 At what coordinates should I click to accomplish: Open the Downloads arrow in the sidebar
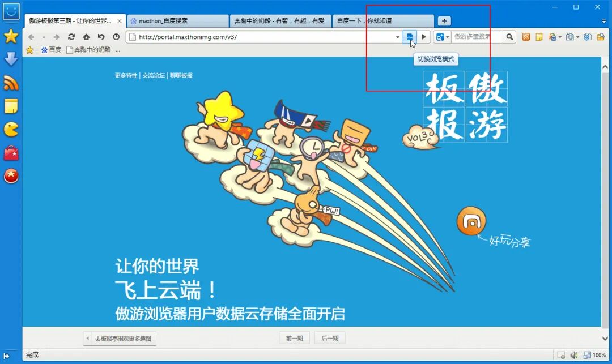(11, 59)
